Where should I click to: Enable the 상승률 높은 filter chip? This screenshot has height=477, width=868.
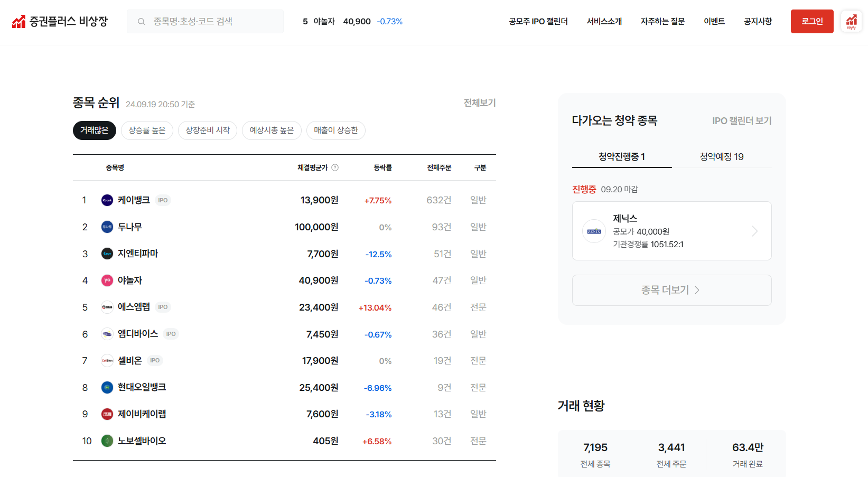point(147,130)
